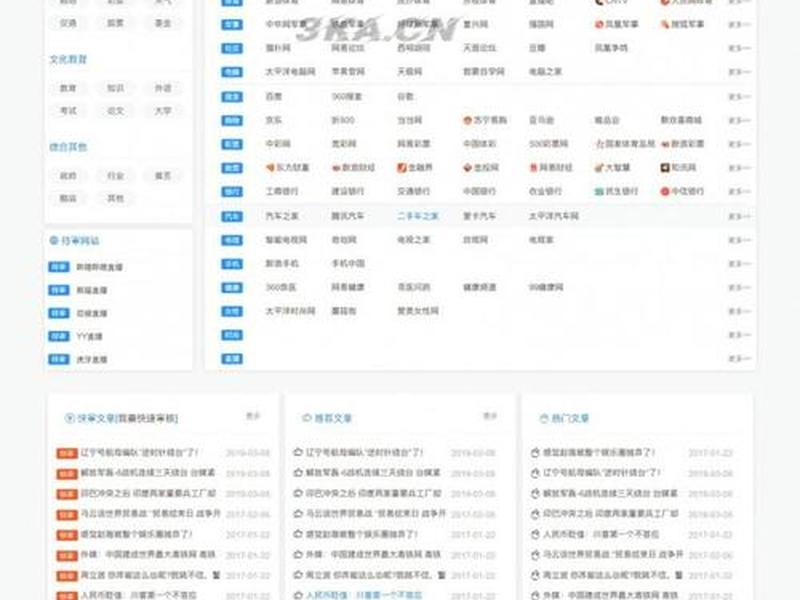Click the blue badge next to 花椒直播

[59, 313]
